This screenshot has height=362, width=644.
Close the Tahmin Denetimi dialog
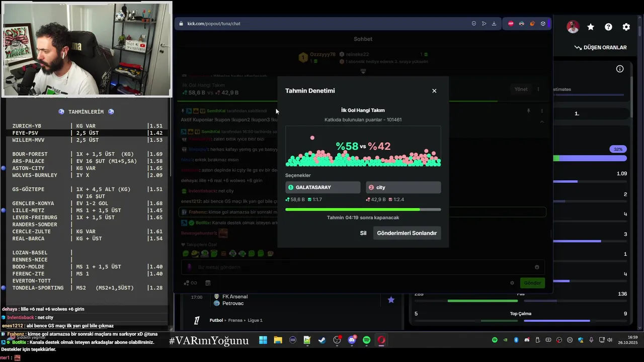coord(434,91)
